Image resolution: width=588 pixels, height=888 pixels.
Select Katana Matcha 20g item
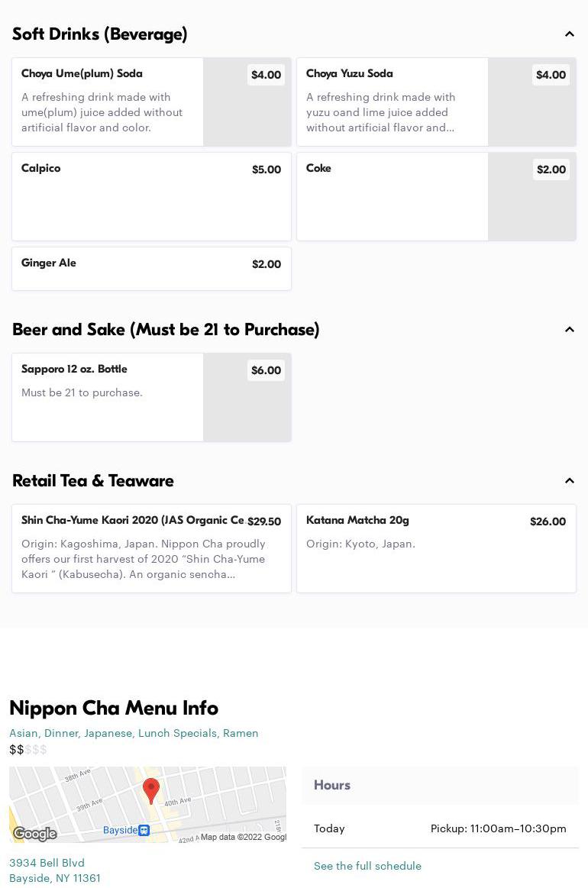click(436, 548)
